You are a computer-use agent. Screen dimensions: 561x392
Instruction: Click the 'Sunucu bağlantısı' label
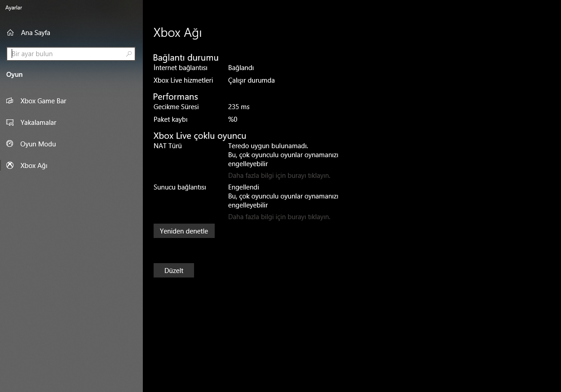[x=180, y=187]
